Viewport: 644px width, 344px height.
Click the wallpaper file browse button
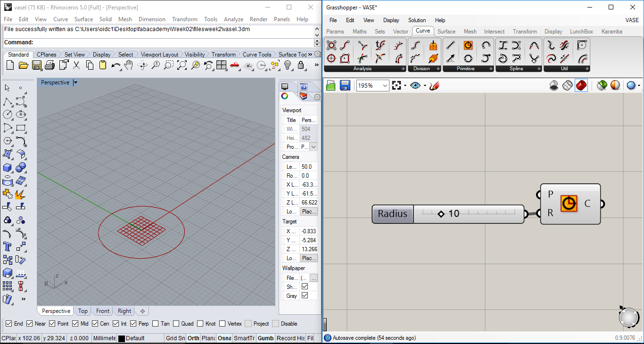point(314,278)
